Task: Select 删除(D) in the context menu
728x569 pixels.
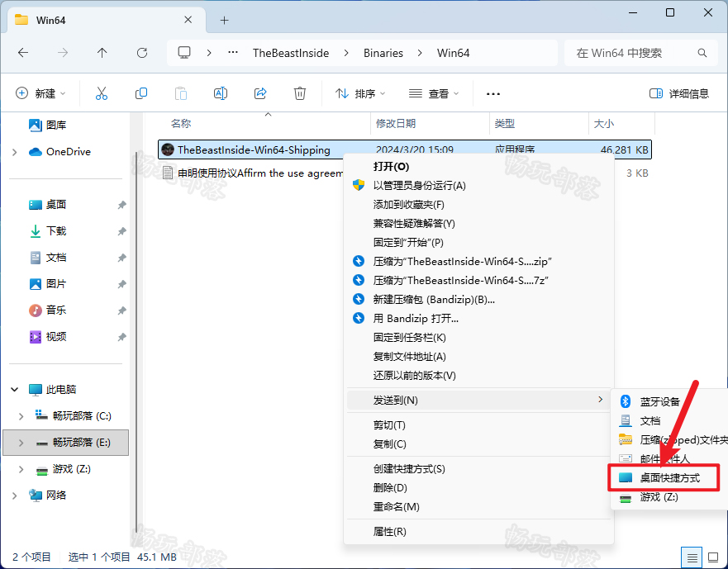Action: pyautogui.click(x=478, y=488)
